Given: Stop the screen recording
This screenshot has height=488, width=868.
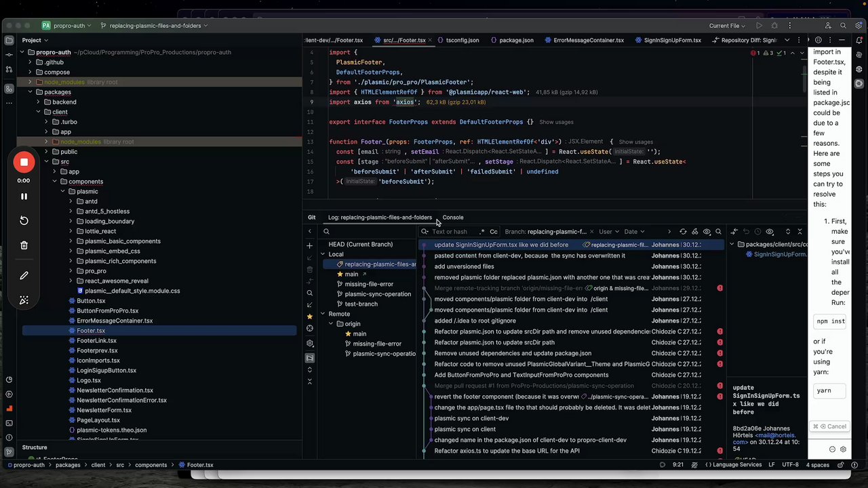Looking at the screenshot, I should [x=24, y=162].
